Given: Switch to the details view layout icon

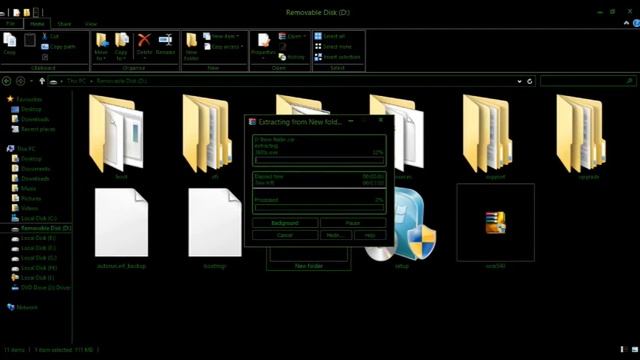Looking at the screenshot, I should (x=624, y=349).
